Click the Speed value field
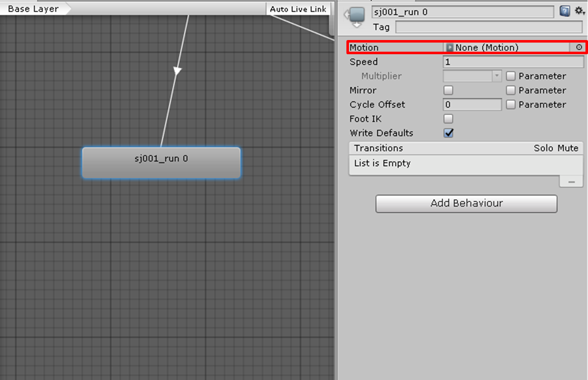Screen dimensions: 588x380 point(513,62)
